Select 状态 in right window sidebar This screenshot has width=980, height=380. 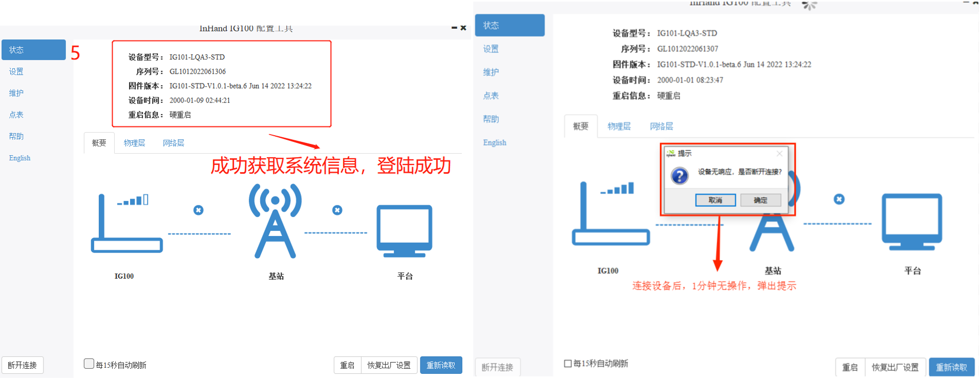[510, 25]
